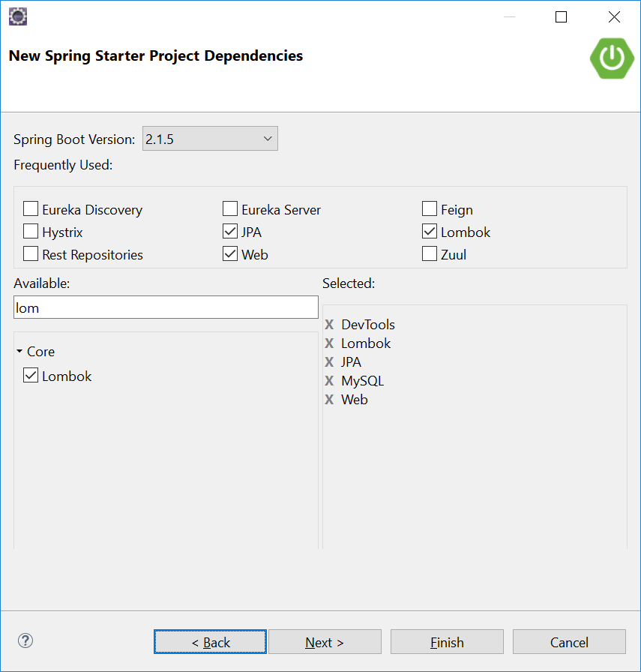Select the DevTools entry in Selected list
Viewport: 641px width, 672px height.
(368, 325)
